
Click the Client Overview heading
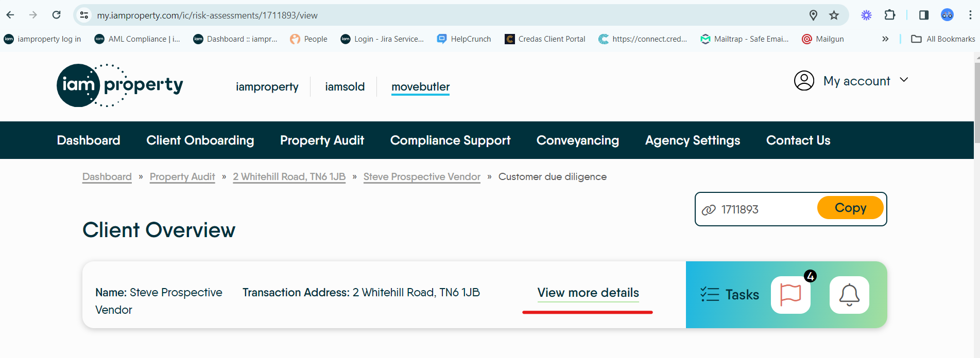point(159,230)
